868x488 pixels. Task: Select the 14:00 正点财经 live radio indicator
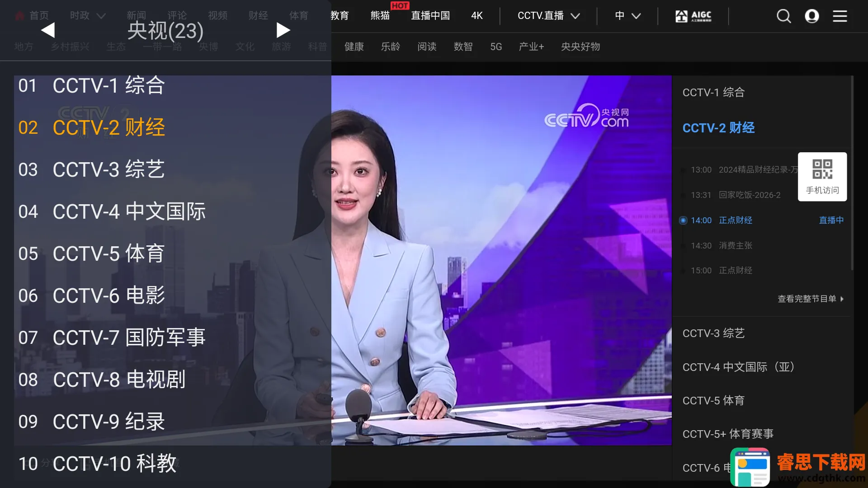(x=683, y=220)
